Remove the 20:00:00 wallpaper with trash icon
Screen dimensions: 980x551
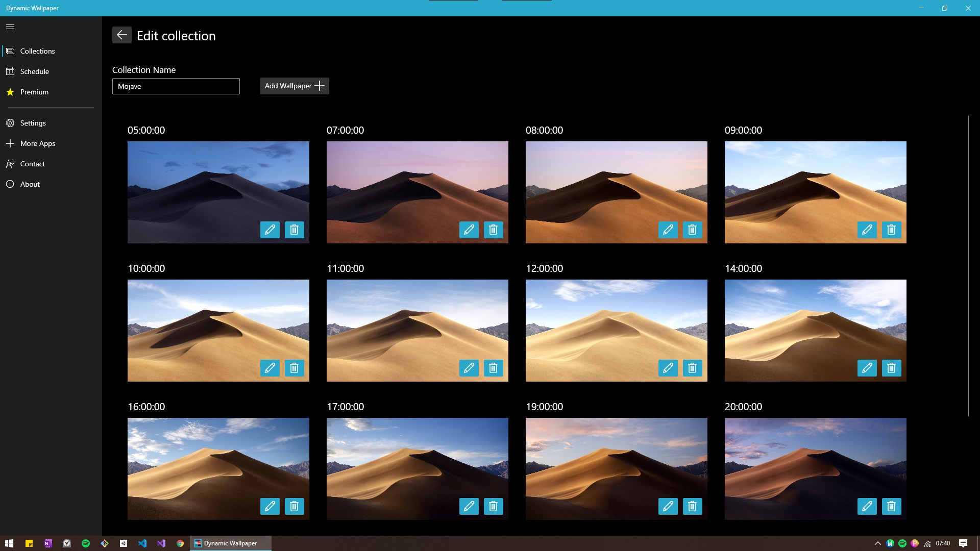point(891,506)
